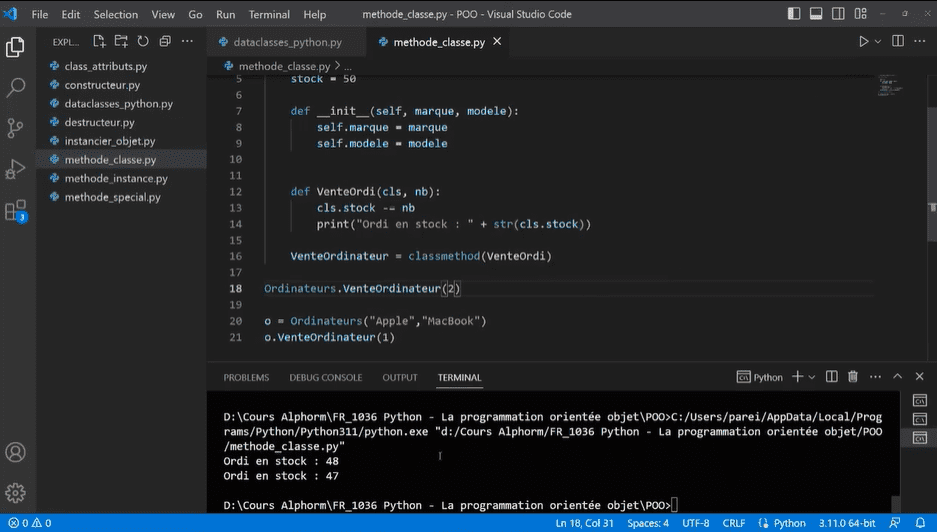Open the File menu
The image size is (937, 532).
tap(40, 14)
